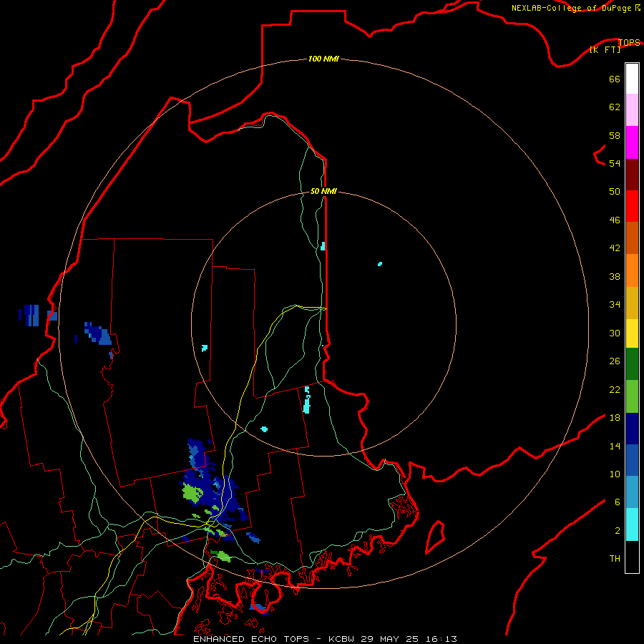
Task: Click the 22 legend value
Action: pyautogui.click(x=615, y=389)
